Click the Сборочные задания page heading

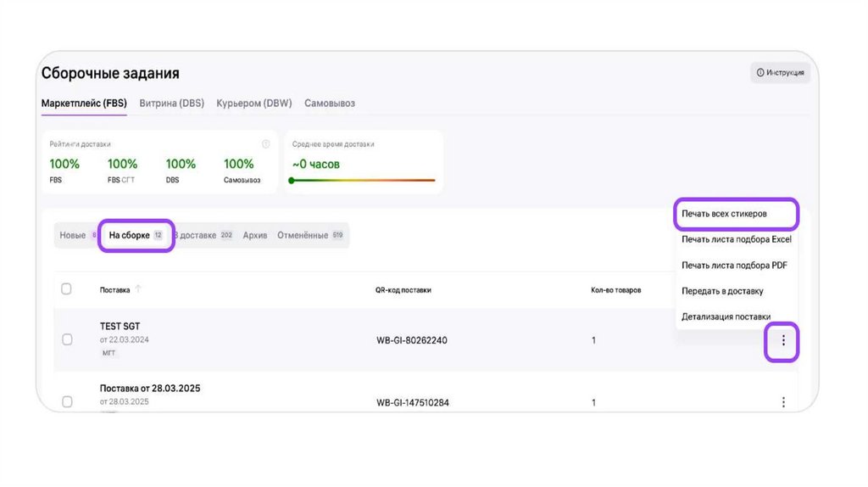(x=110, y=73)
